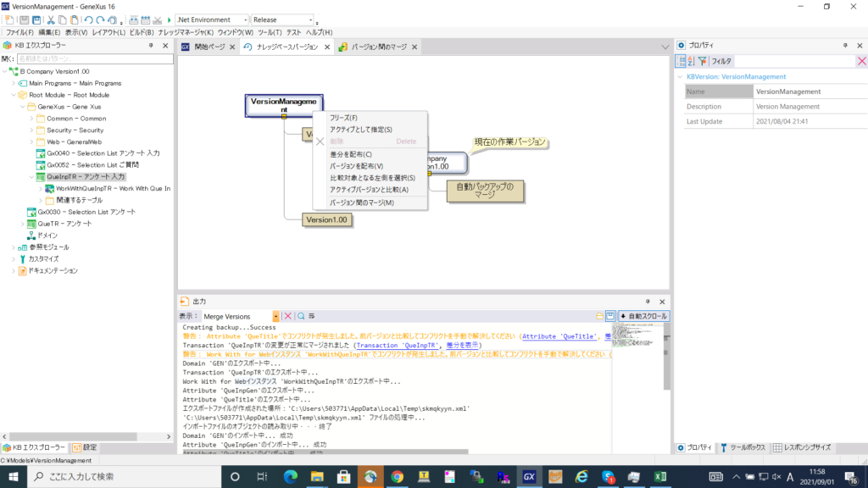Open the ファイル(F) menu
Screen dimensions: 868x488
tap(19, 33)
